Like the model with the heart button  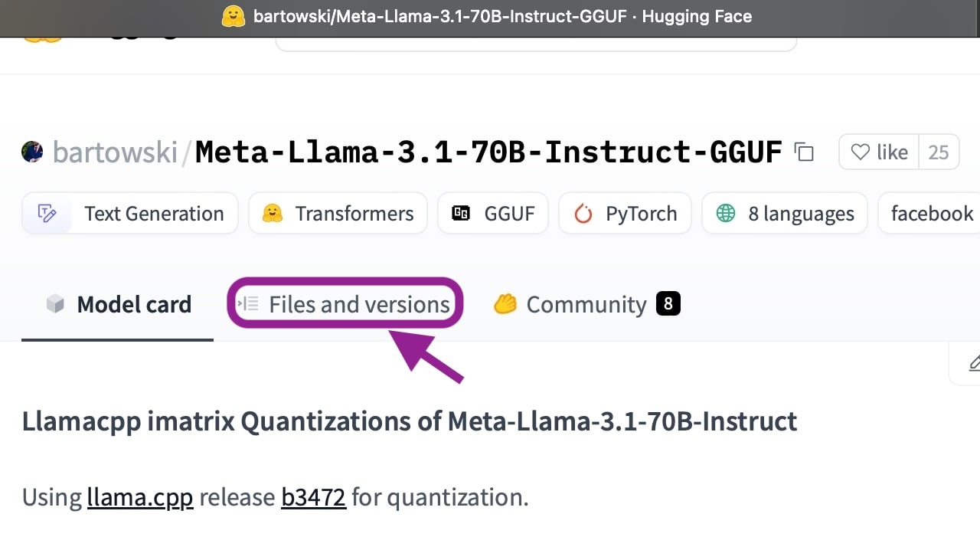pyautogui.click(x=879, y=152)
